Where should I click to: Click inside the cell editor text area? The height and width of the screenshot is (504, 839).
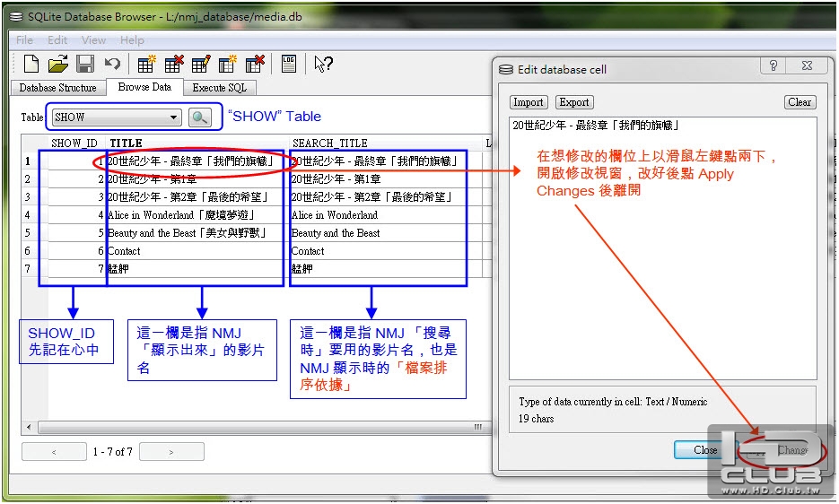coord(662,248)
